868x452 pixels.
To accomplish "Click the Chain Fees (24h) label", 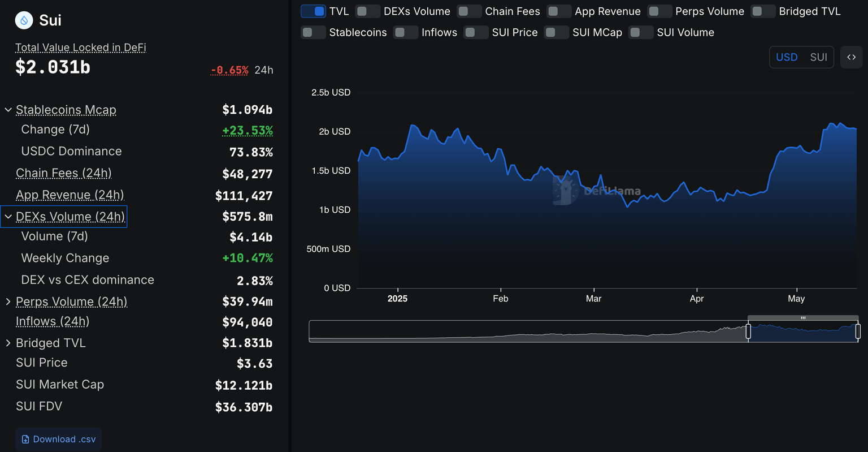I will tap(63, 173).
